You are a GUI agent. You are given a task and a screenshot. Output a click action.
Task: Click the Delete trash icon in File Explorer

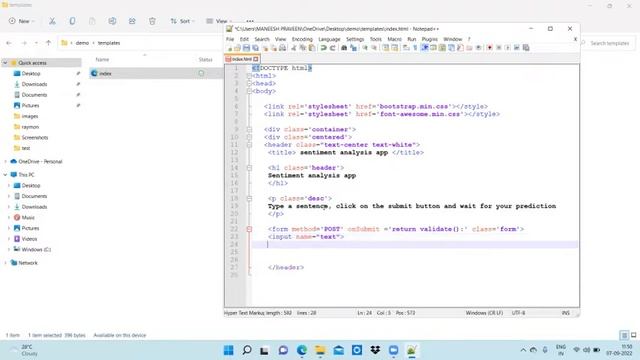coord(152,21)
